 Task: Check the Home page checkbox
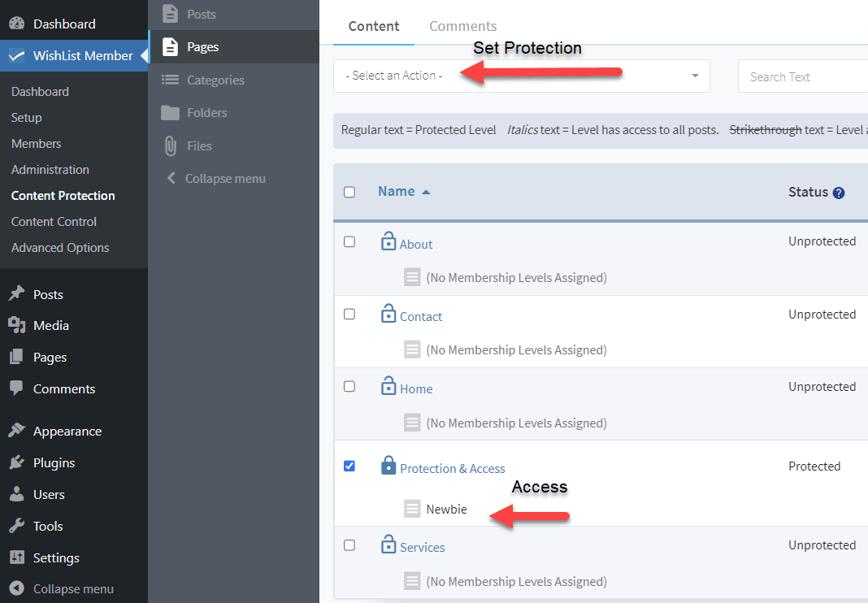click(x=349, y=387)
